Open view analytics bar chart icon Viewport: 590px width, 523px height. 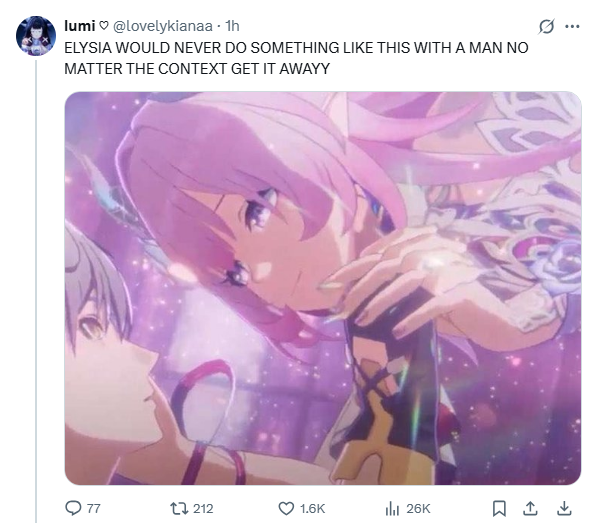pos(392,509)
